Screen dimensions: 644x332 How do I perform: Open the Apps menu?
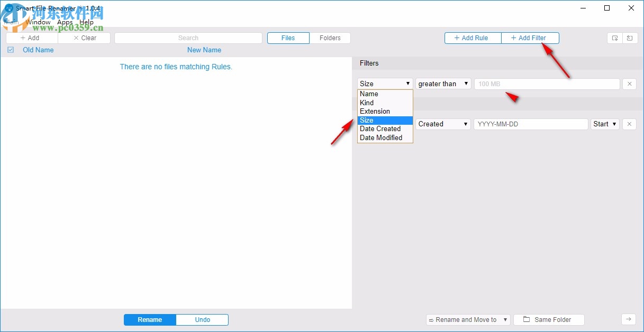tap(64, 22)
